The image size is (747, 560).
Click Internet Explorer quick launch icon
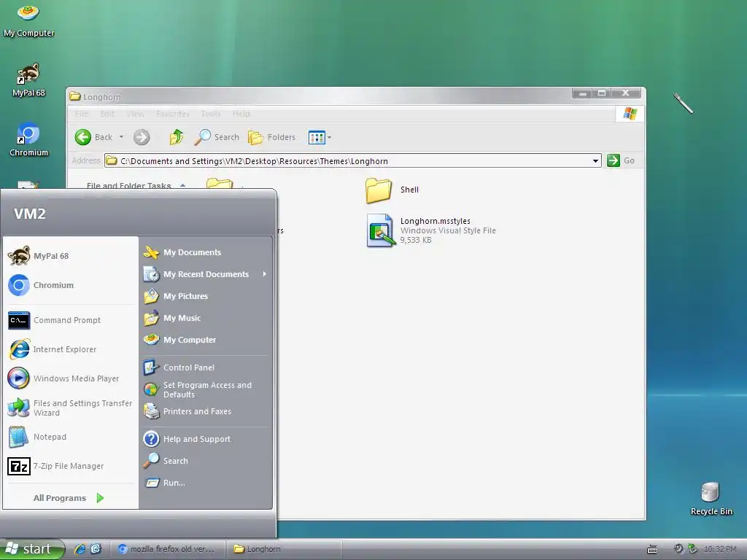tap(80, 549)
